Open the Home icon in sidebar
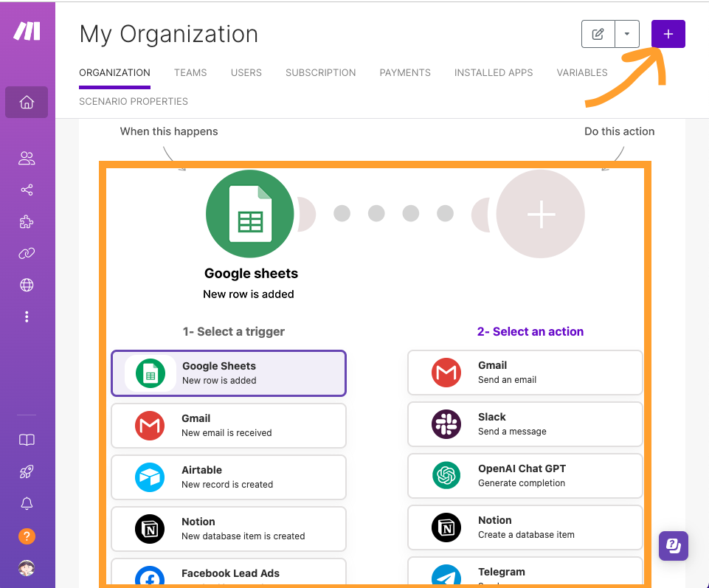 [x=27, y=103]
